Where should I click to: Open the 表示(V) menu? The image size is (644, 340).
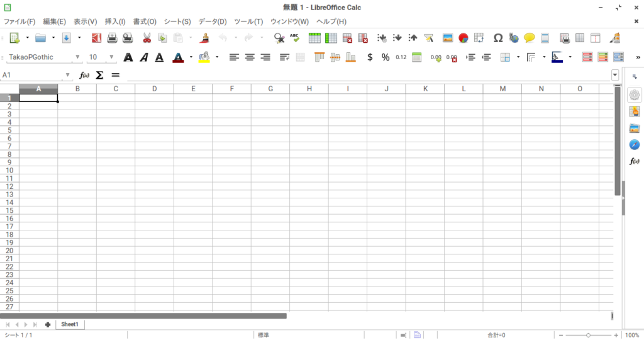click(x=85, y=21)
